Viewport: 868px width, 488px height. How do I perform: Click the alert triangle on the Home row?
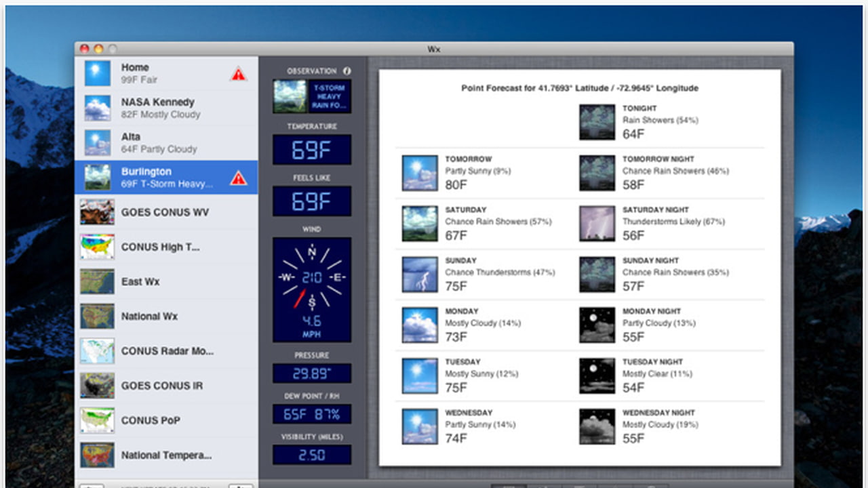click(238, 74)
